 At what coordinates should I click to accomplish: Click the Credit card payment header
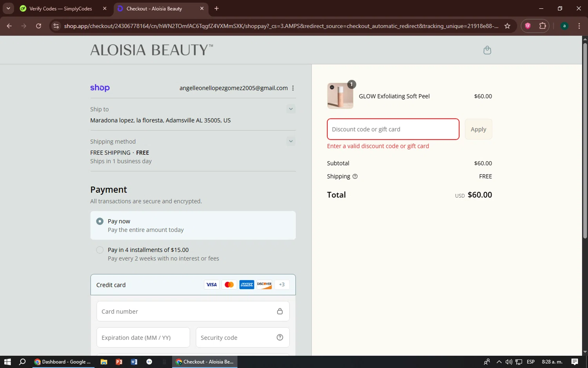pos(193,285)
